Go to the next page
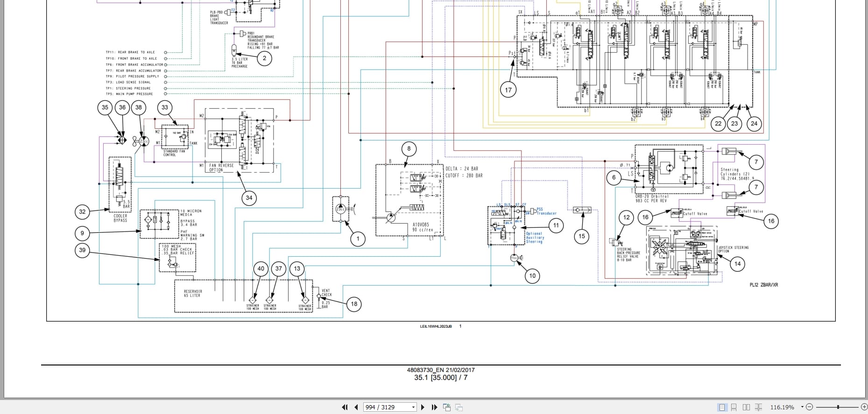The width and height of the screenshot is (868, 414). coord(423,407)
